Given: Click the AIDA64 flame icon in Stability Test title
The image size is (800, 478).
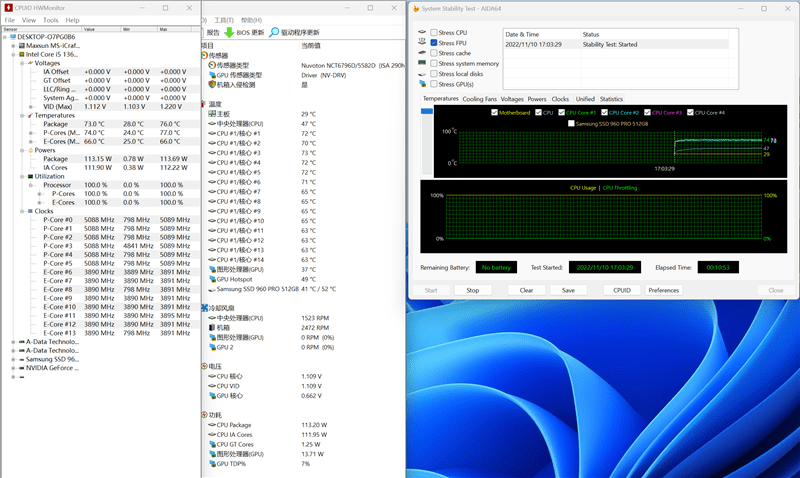Looking at the screenshot, I should click(x=416, y=9).
